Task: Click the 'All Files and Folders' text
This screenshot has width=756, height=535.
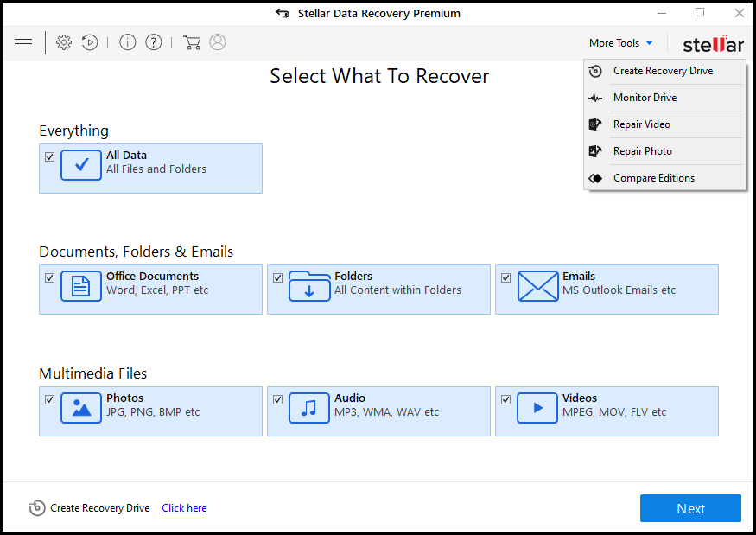Action: [x=156, y=169]
